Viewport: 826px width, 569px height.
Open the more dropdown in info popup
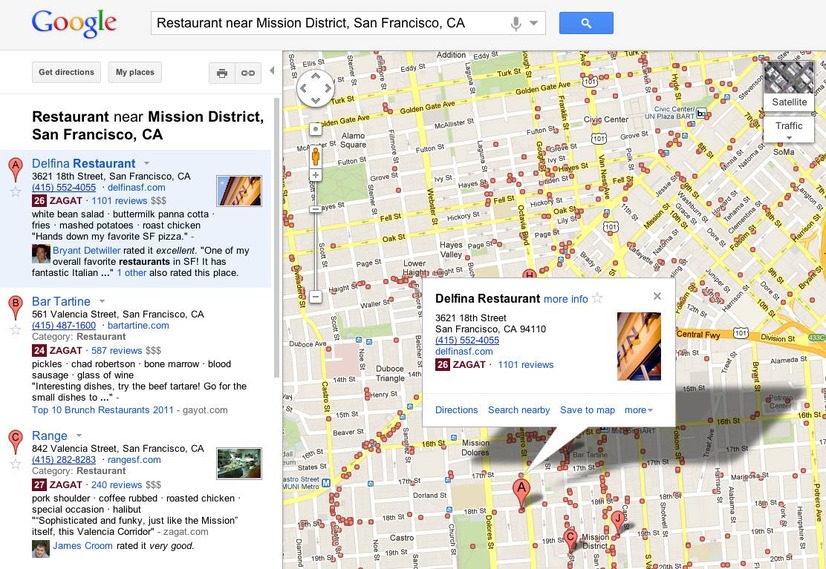click(638, 410)
